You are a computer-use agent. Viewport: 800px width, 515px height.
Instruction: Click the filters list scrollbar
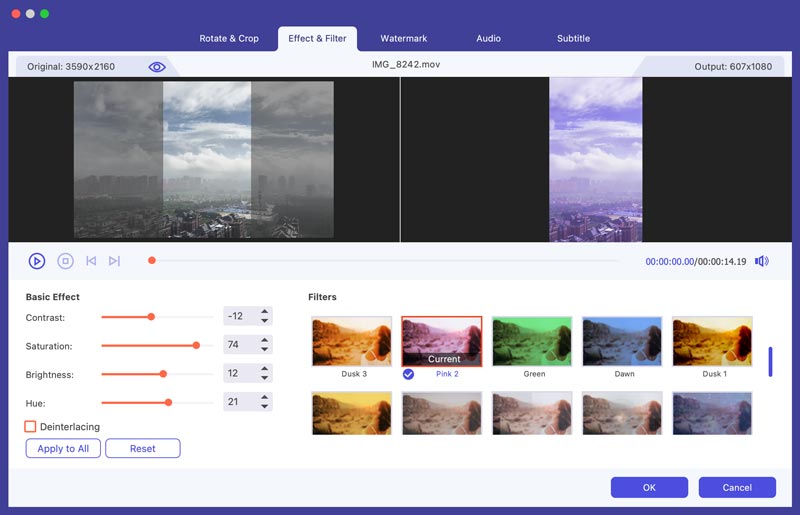coord(770,362)
